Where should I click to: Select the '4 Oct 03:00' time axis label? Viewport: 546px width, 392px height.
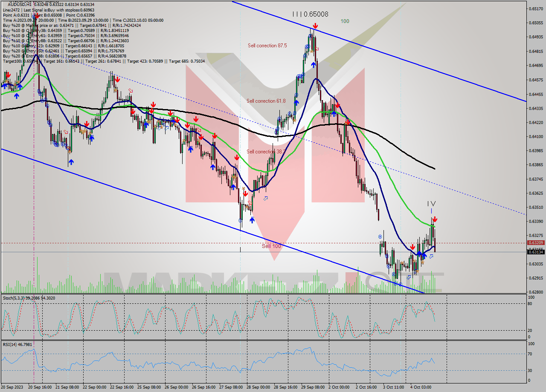(421, 387)
